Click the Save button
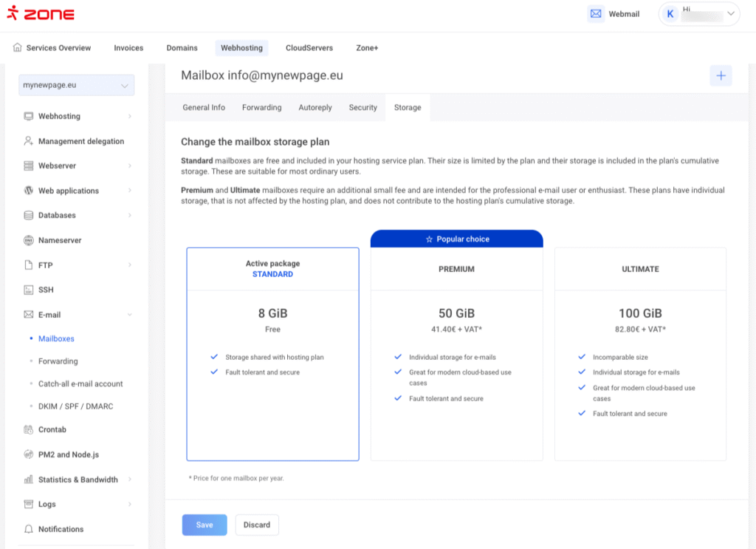 click(205, 525)
